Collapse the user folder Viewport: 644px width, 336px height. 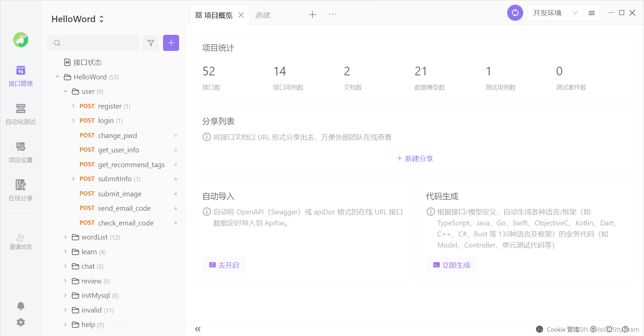tap(65, 91)
